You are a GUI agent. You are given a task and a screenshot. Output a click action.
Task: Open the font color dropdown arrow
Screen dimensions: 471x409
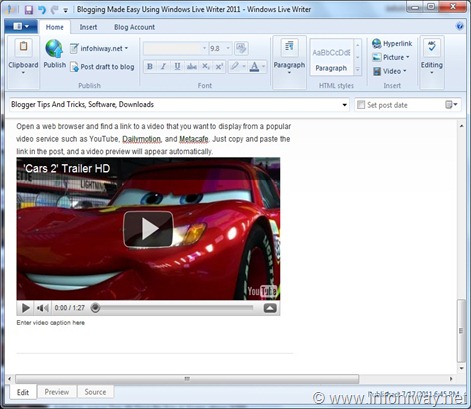pos(264,66)
